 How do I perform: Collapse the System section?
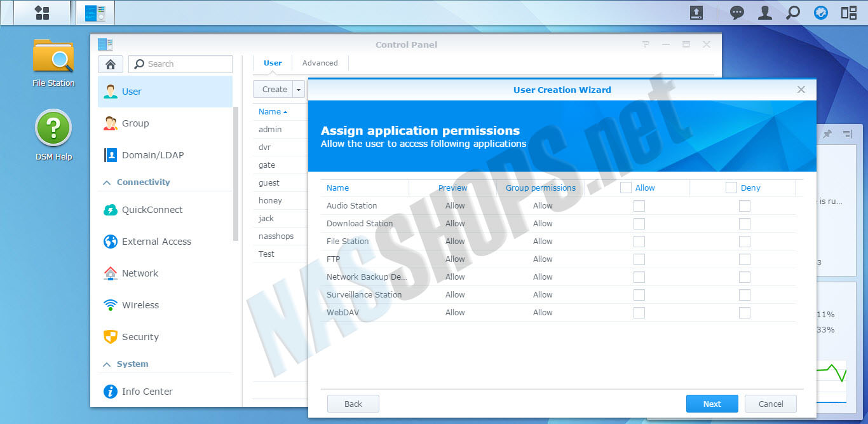coord(107,364)
